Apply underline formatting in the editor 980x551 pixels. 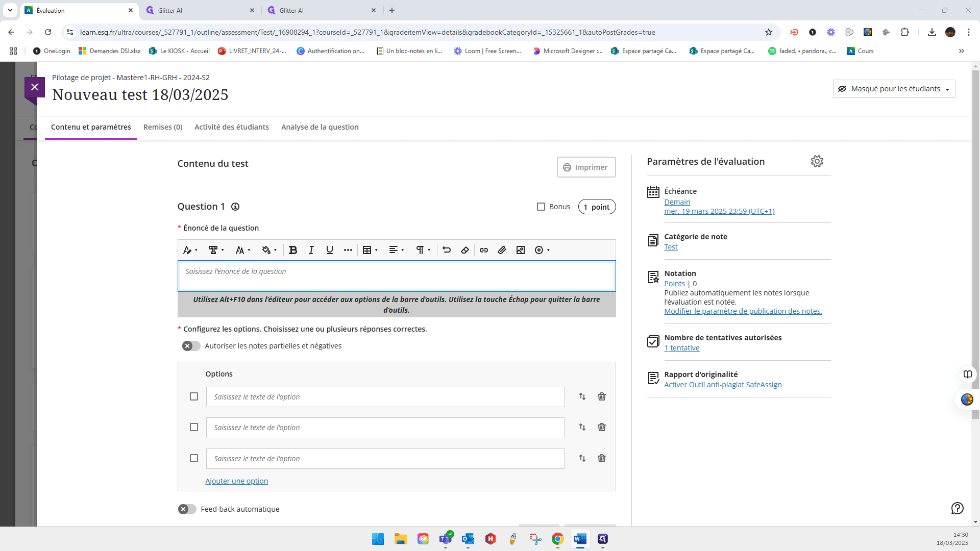(330, 250)
